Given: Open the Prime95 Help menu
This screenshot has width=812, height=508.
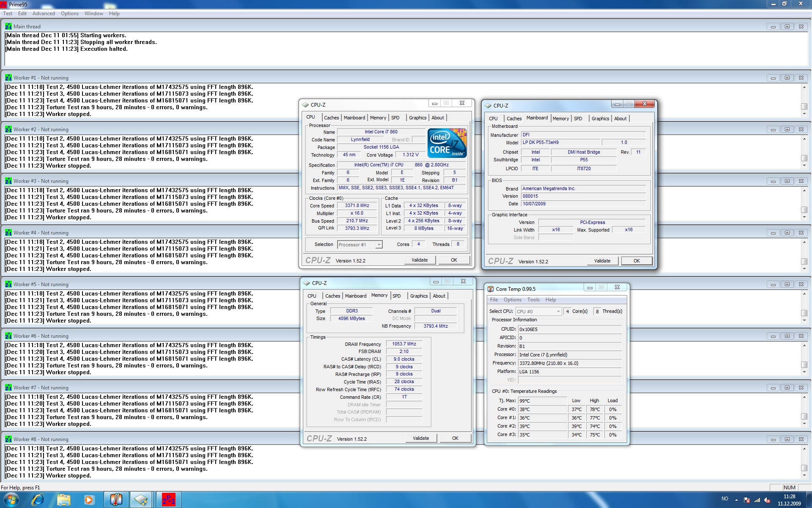Looking at the screenshot, I should (x=114, y=14).
